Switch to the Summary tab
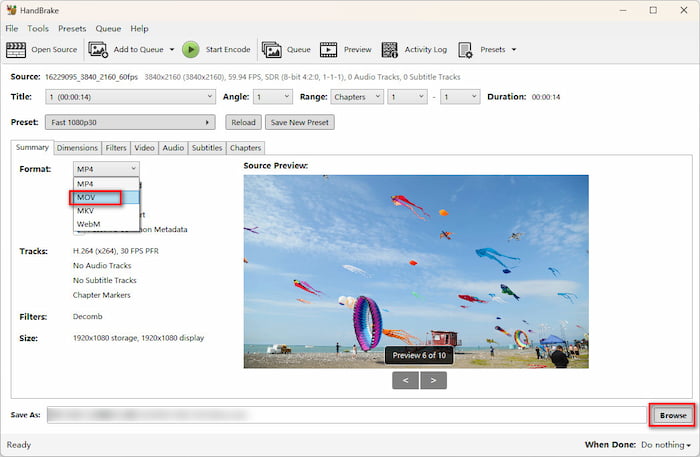 pyautogui.click(x=32, y=147)
